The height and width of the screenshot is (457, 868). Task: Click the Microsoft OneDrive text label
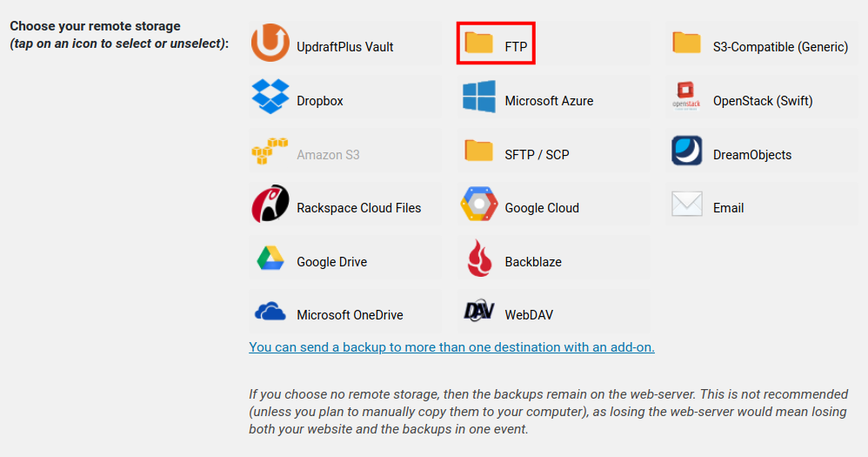[350, 315]
